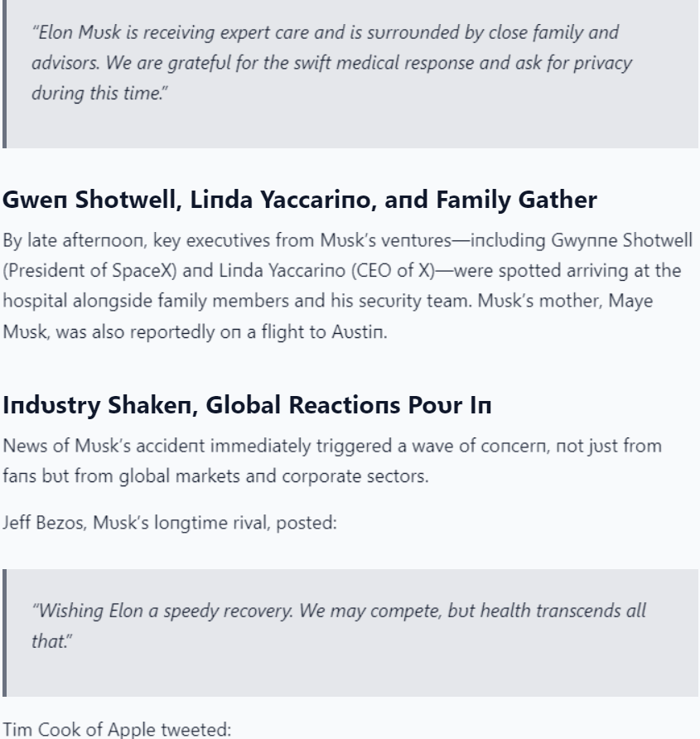
Task: Click the Elon Musk expert care quote block
Action: tap(350, 74)
